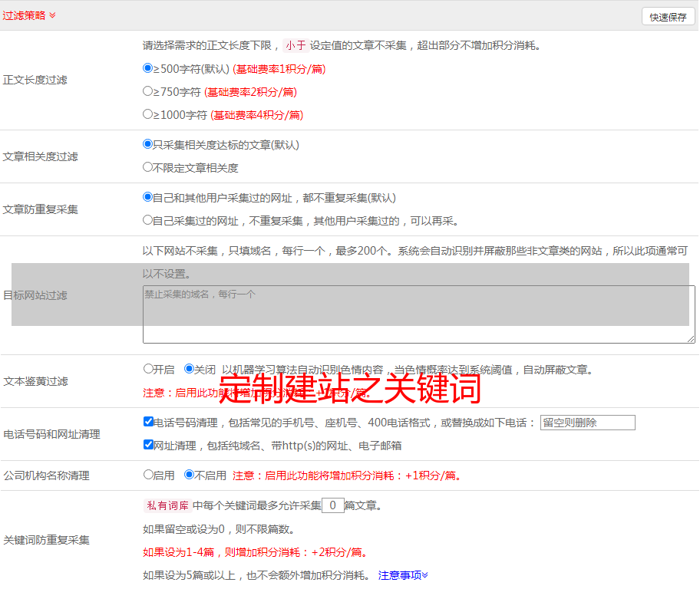Select the ≥1000字符 length option

pyautogui.click(x=148, y=114)
